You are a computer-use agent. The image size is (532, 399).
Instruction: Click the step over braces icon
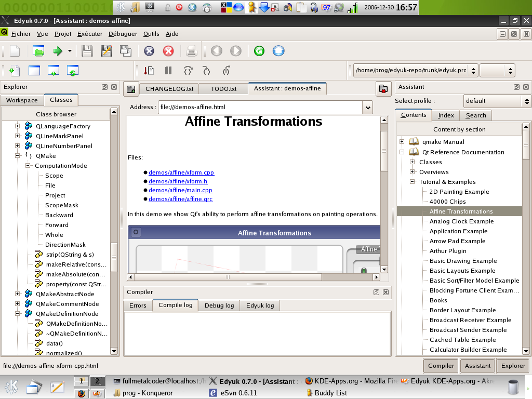tap(188, 71)
